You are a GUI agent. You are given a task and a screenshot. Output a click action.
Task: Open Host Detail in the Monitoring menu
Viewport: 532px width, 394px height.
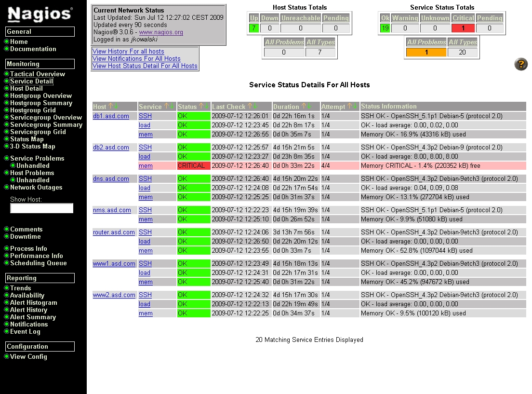click(x=26, y=88)
